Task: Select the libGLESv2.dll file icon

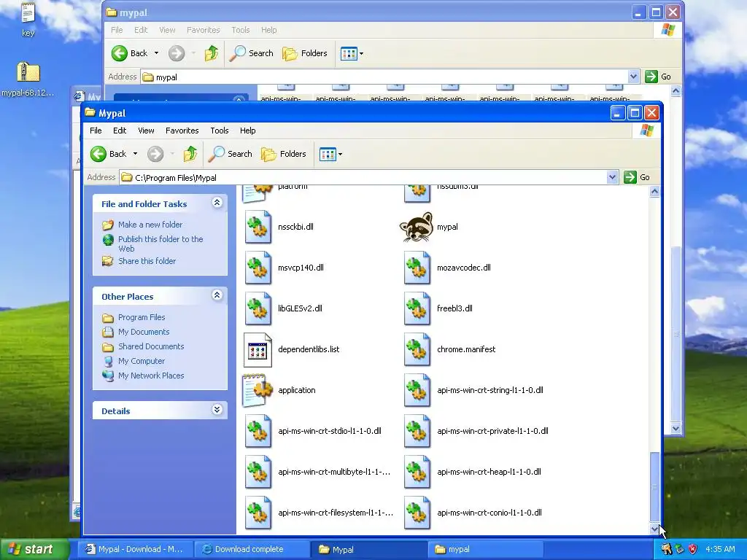Action: click(258, 308)
